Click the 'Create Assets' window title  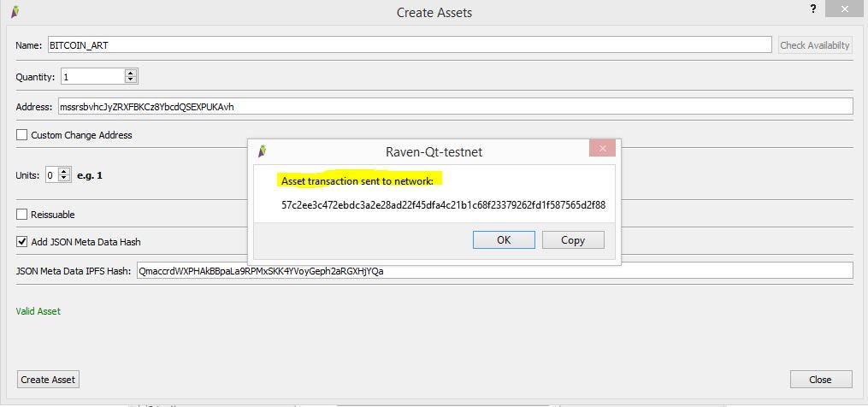(x=434, y=12)
